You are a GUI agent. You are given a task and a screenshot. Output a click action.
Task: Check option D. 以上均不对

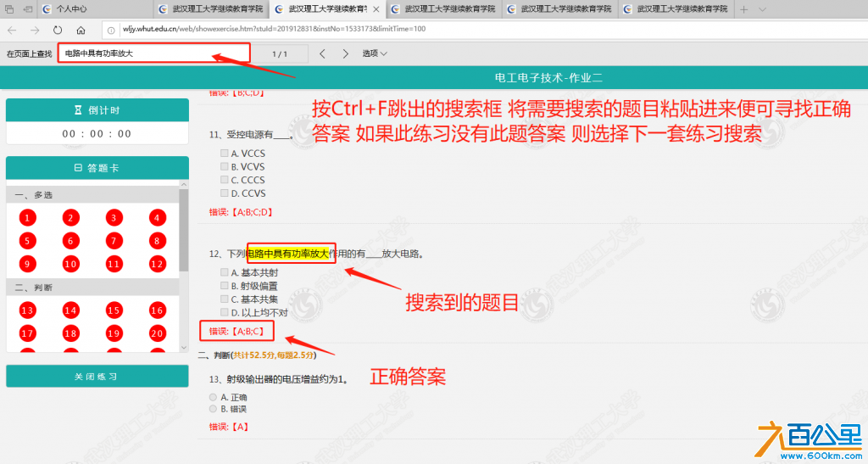click(224, 311)
